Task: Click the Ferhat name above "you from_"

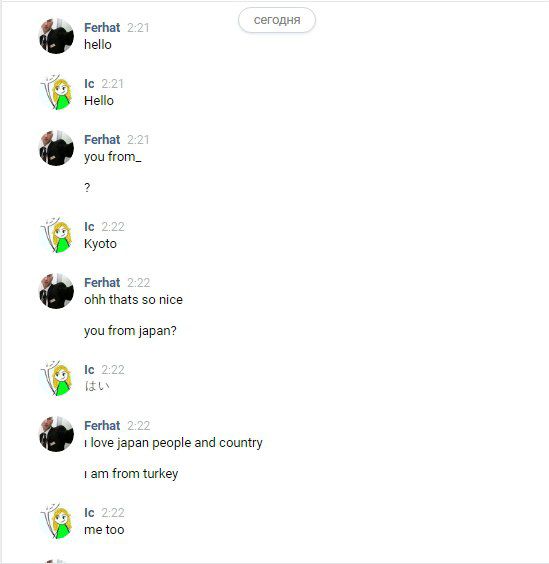Action: point(102,140)
